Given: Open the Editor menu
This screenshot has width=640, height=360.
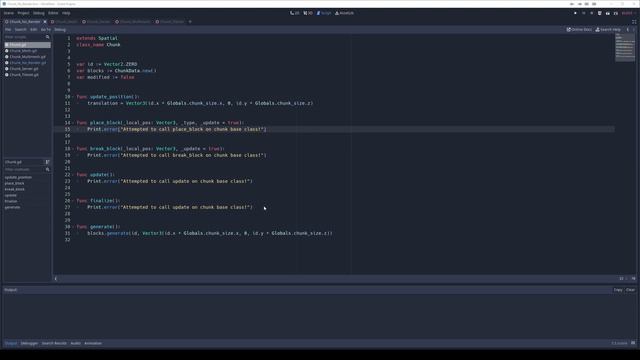Looking at the screenshot, I should pos(53,13).
